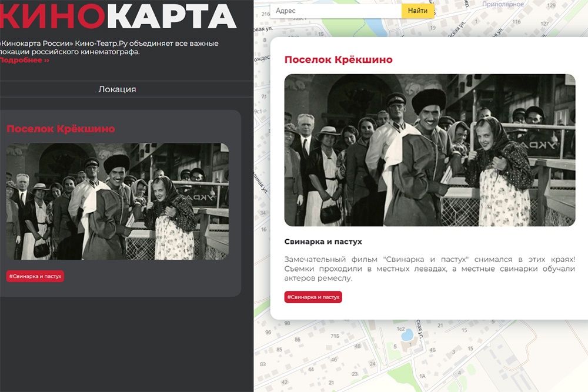Viewport: 588px width, 392px height.
Task: Select #Свинарка и пастух tag in sidebar card
Action: (x=35, y=276)
